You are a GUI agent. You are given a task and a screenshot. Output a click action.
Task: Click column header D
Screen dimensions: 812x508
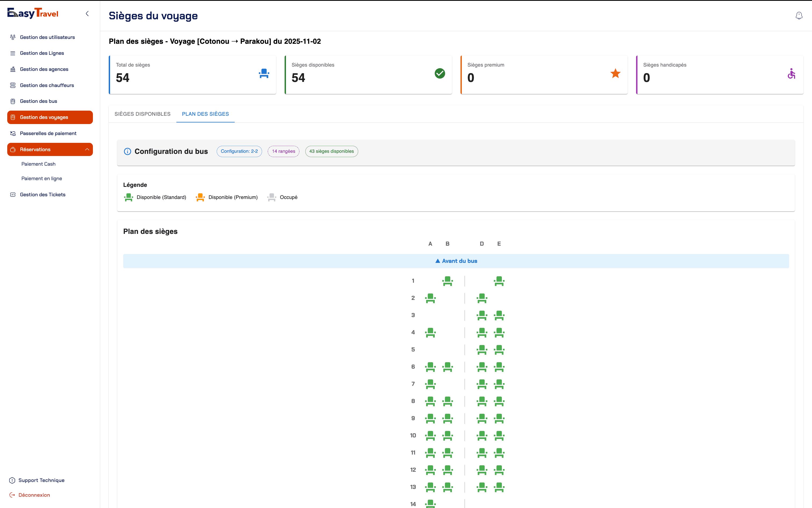tap(482, 244)
